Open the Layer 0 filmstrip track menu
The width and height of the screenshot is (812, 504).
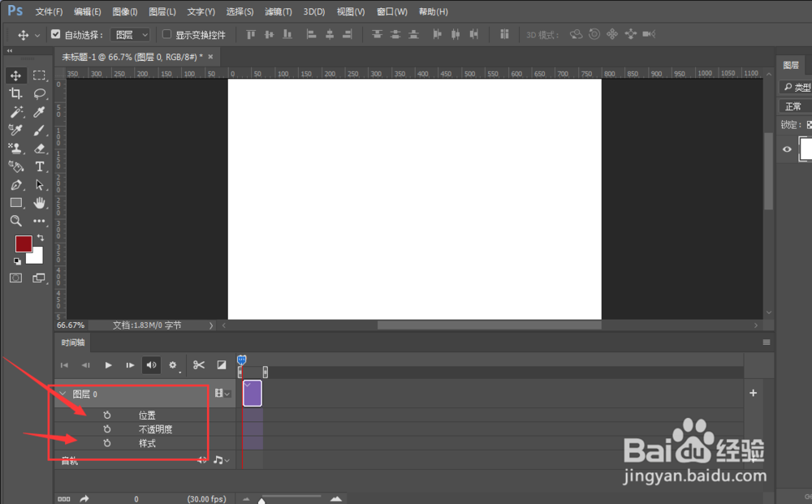pos(222,394)
